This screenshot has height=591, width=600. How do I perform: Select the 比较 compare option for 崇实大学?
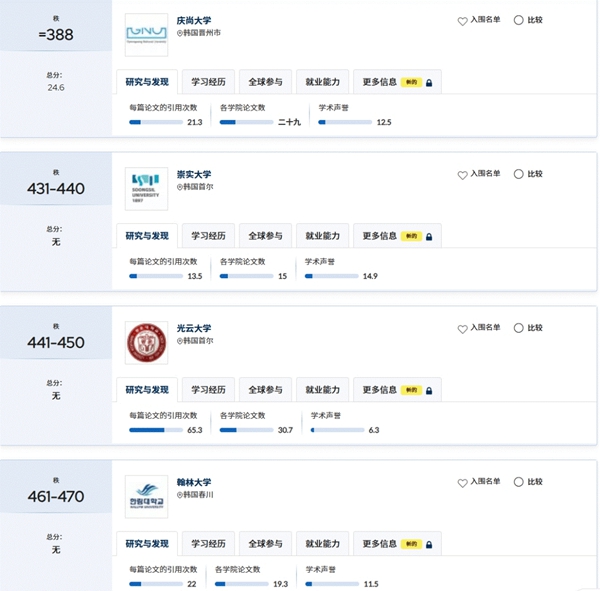[518, 174]
